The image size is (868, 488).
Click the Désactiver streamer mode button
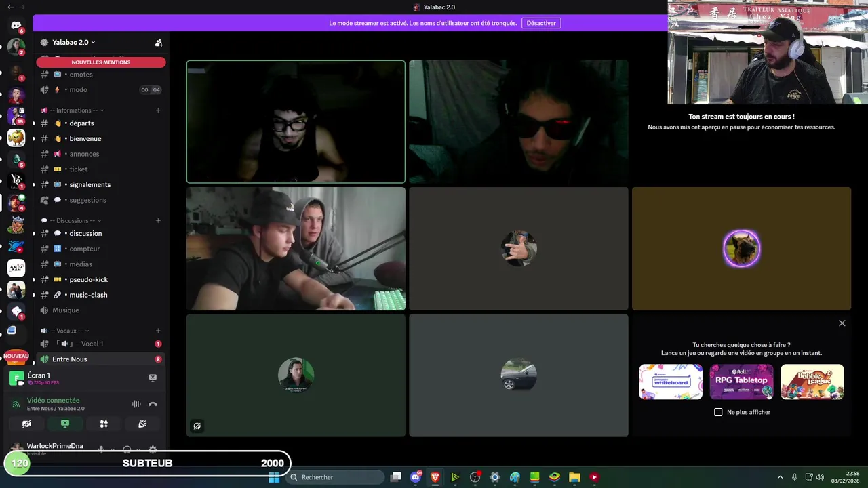pyautogui.click(x=541, y=23)
